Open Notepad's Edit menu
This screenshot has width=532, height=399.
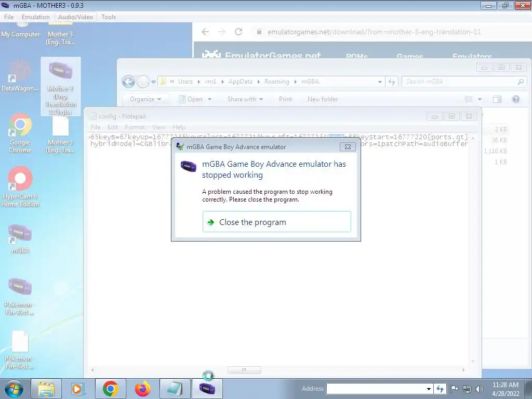click(x=112, y=127)
